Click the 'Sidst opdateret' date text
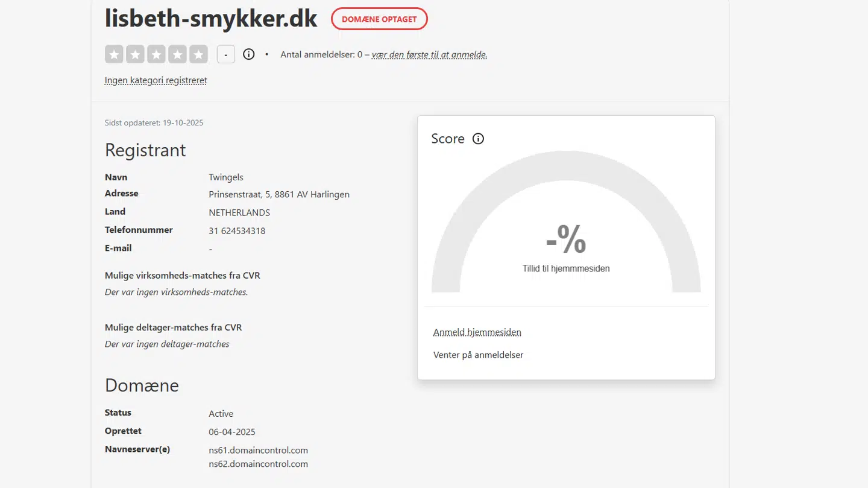This screenshot has width=868, height=488. coord(154,122)
